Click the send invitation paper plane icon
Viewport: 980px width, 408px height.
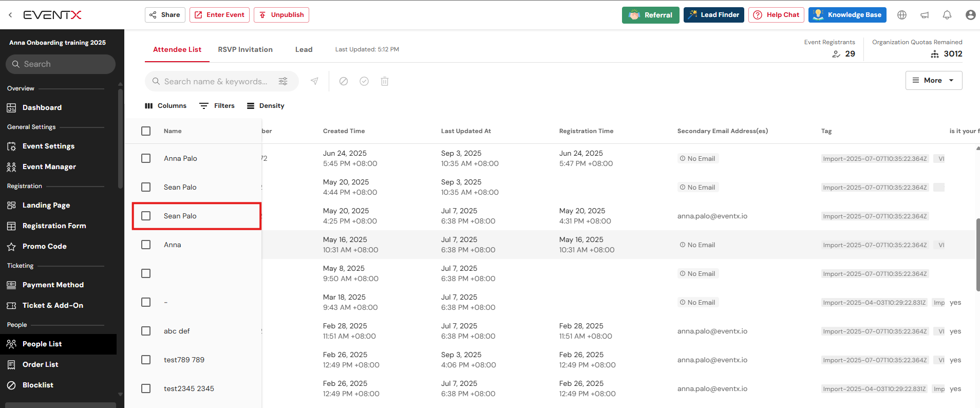coord(314,81)
